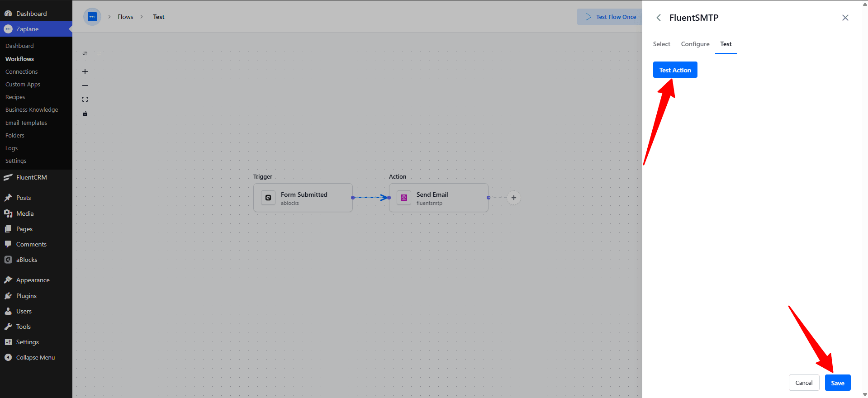
Task: Open Custom Apps page
Action: click(23, 84)
